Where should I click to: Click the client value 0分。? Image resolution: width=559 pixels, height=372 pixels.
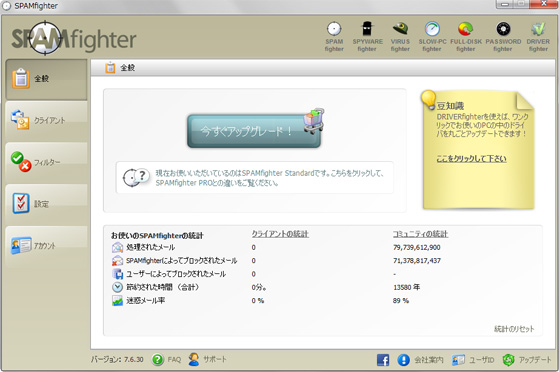tap(259, 287)
